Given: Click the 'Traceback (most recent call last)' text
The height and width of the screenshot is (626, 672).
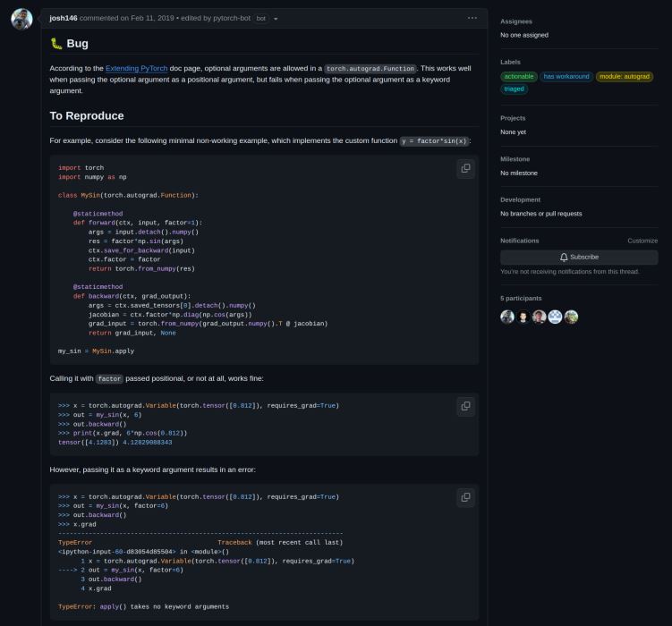Looking at the screenshot, I should click(280, 543).
